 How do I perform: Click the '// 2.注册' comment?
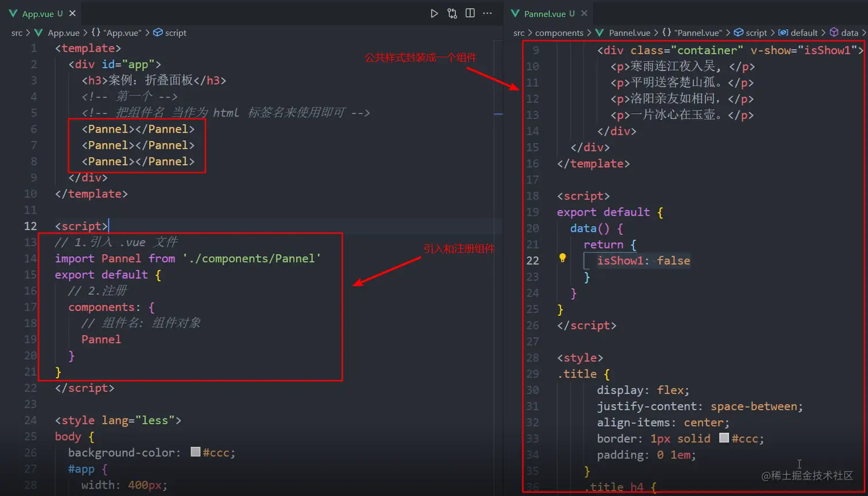click(98, 290)
